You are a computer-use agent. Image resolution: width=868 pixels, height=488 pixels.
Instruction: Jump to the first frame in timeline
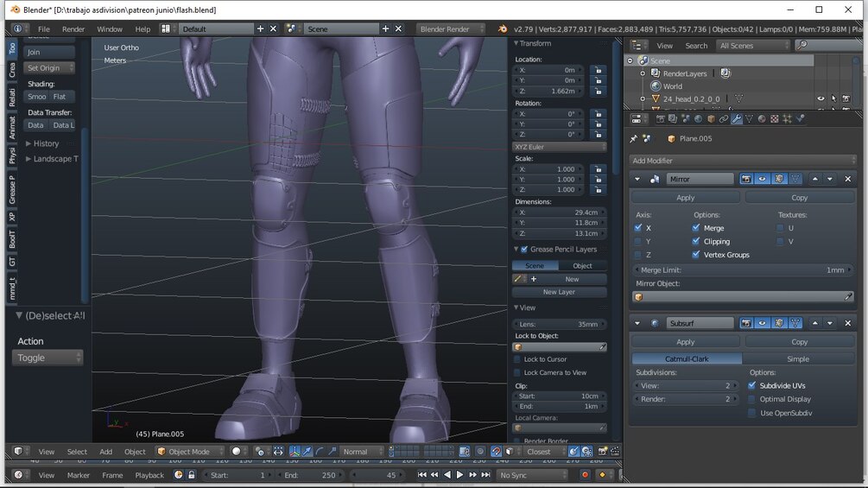421,475
